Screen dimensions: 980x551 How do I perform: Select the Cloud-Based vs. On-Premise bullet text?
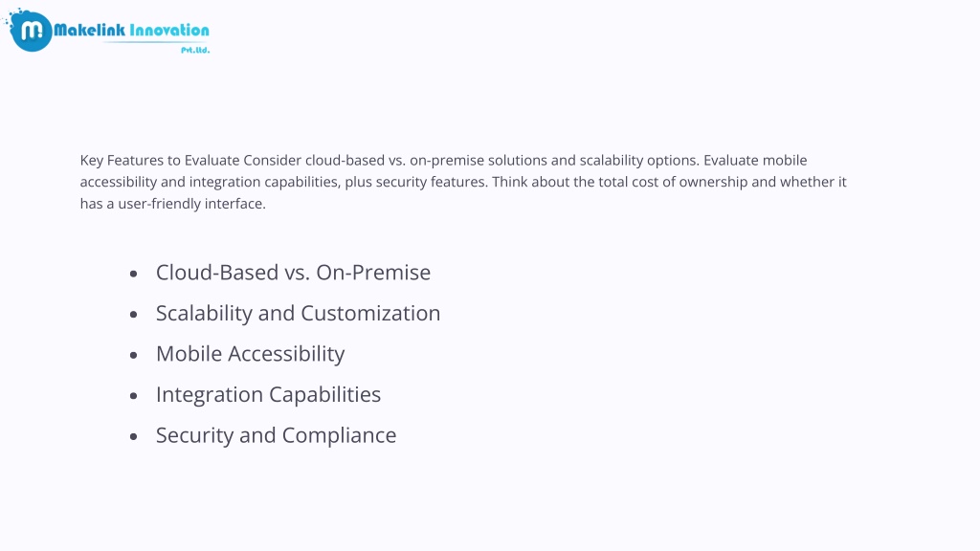[293, 273]
